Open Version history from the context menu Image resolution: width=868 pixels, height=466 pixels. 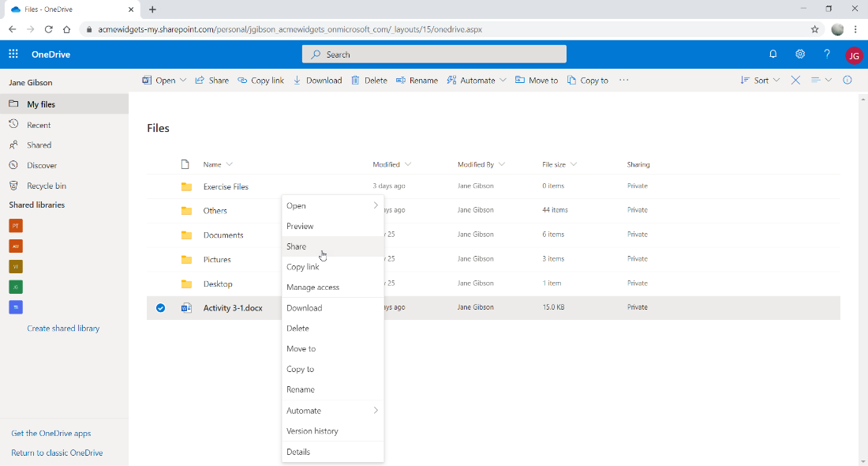coord(313,430)
